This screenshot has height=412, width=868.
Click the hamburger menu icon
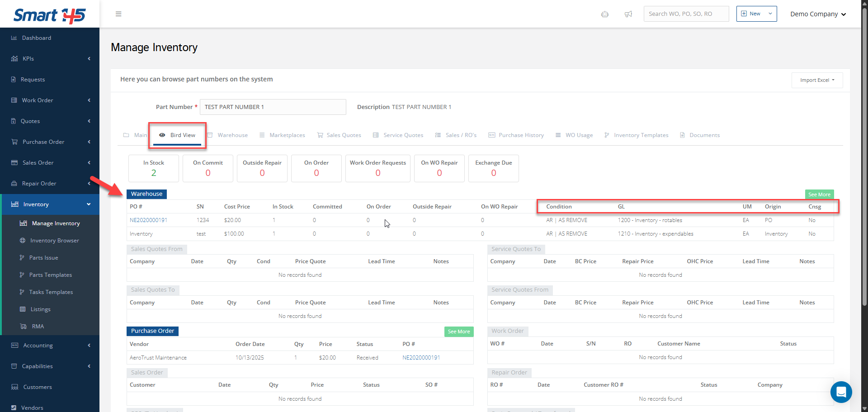(x=118, y=14)
